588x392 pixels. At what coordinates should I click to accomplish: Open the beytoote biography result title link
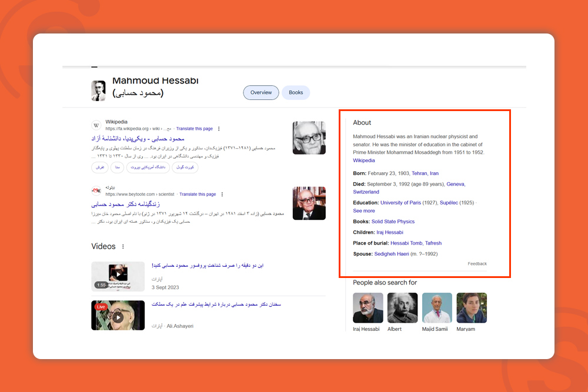125,205
